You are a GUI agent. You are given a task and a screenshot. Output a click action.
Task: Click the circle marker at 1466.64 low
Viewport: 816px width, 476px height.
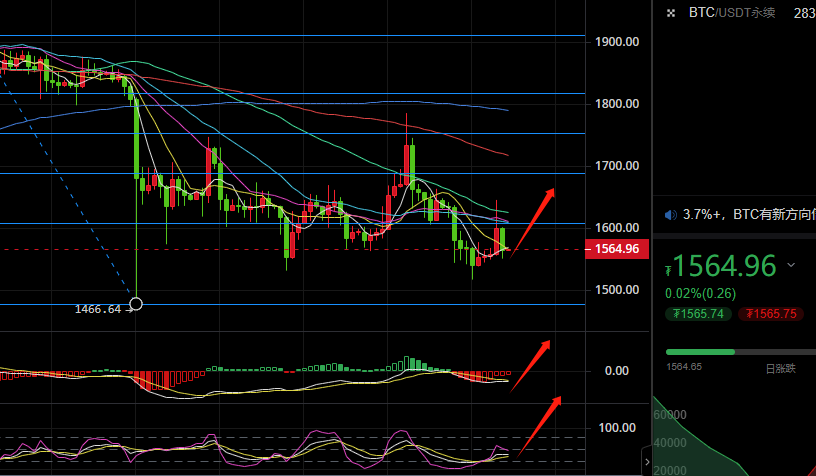click(x=136, y=303)
